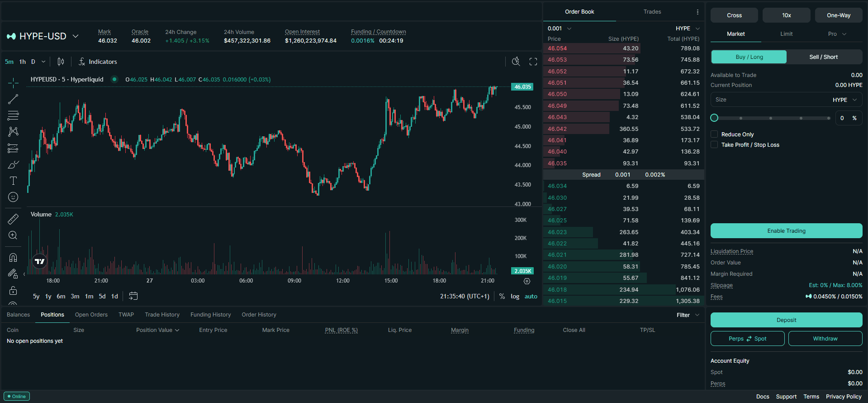Click the order size slider handle
Screen dimensions: 868x403
tap(714, 118)
